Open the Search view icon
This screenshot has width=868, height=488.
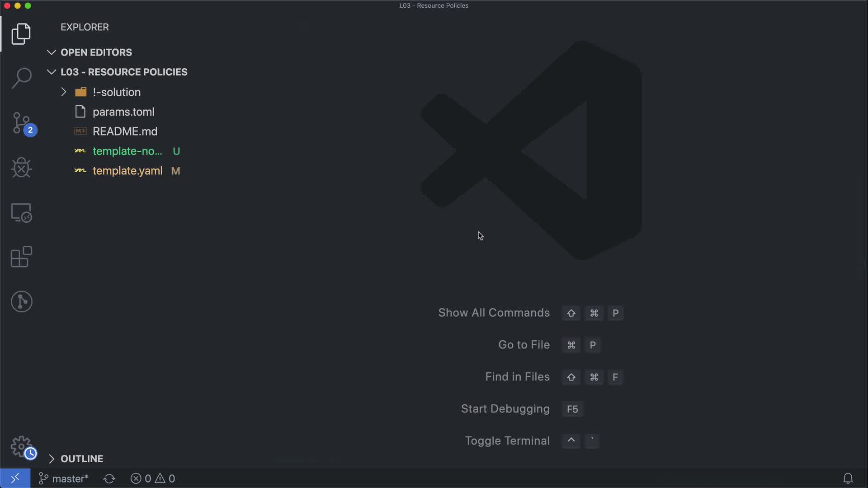pyautogui.click(x=21, y=78)
